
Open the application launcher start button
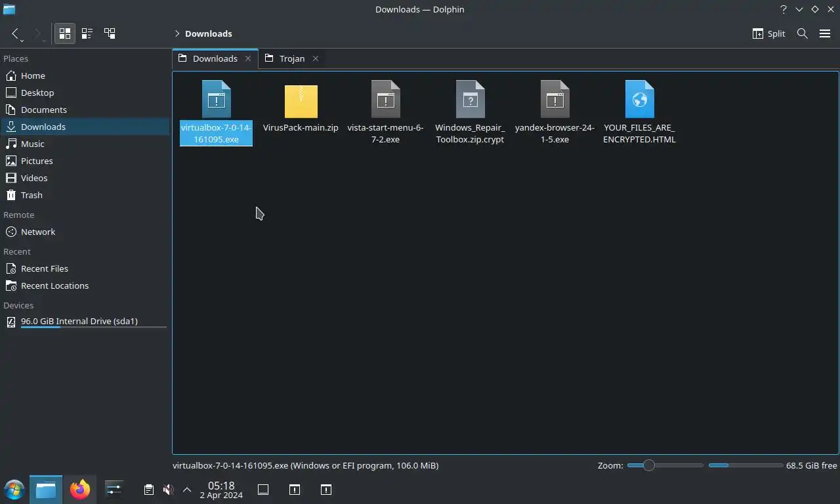pyautogui.click(x=14, y=490)
